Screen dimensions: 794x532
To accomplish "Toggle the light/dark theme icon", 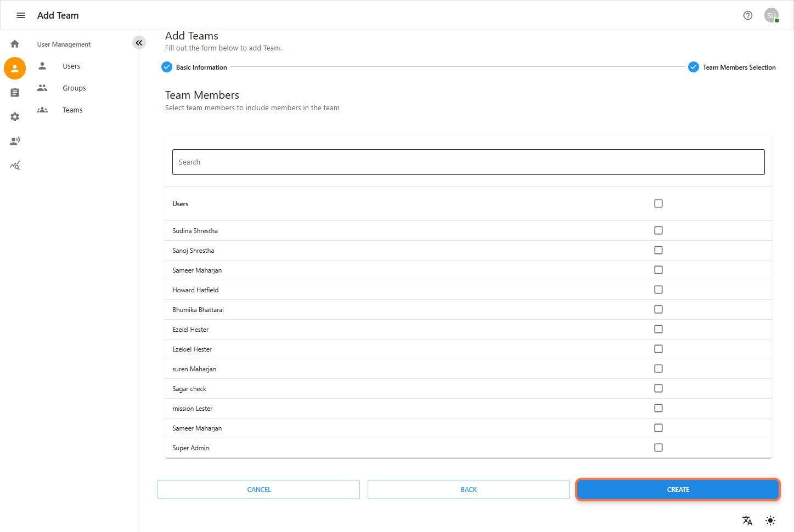I will [x=770, y=520].
